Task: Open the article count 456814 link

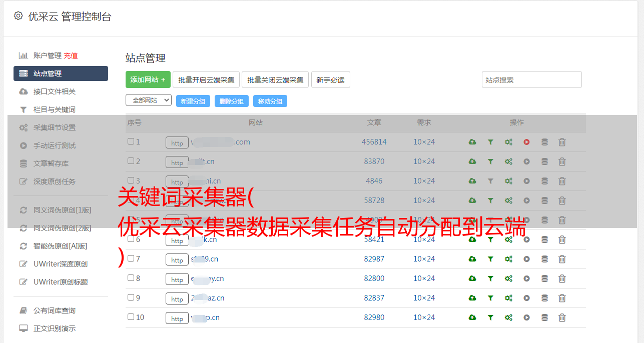Action: (x=374, y=142)
